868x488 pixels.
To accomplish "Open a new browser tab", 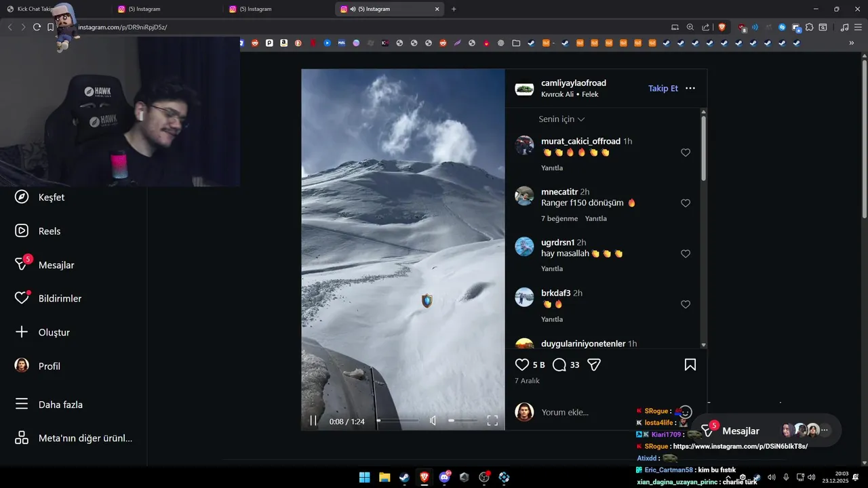I will (454, 9).
